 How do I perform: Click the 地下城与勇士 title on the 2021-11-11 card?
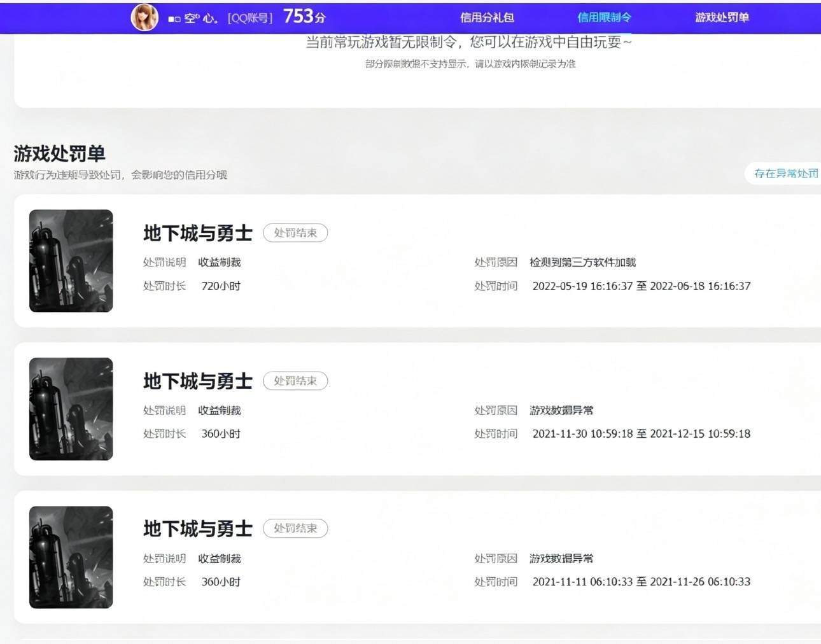198,529
